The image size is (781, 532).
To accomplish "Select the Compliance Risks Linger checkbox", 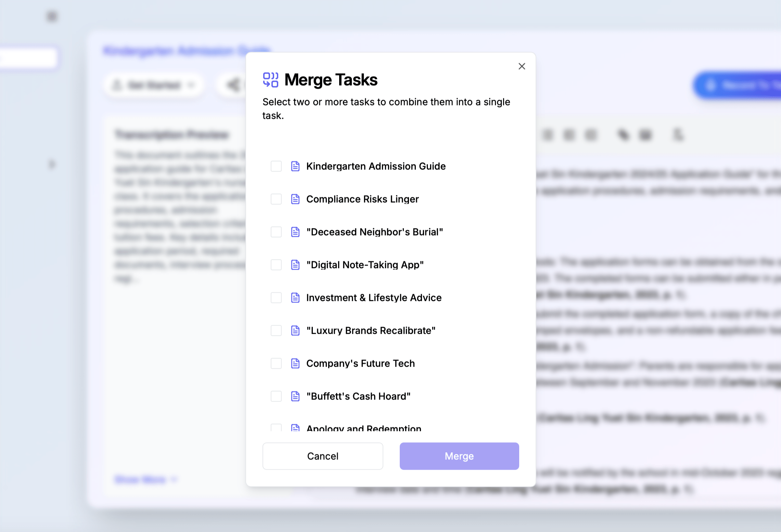I will tap(276, 199).
